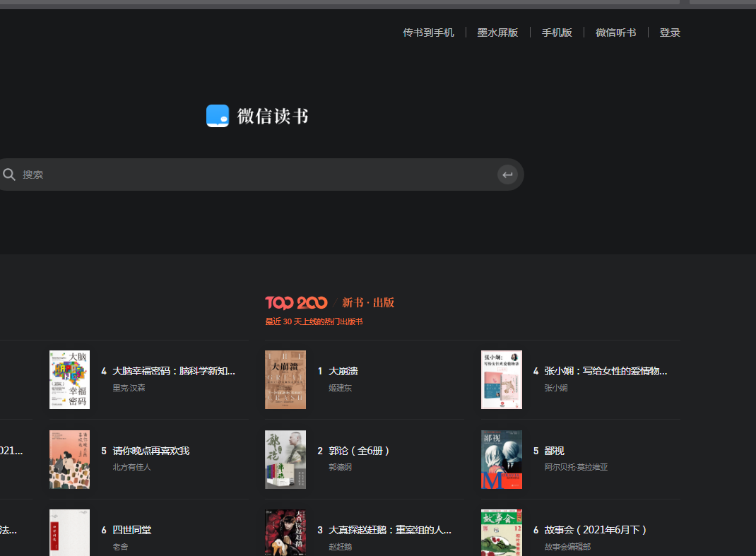Click author 老舍

120,546
